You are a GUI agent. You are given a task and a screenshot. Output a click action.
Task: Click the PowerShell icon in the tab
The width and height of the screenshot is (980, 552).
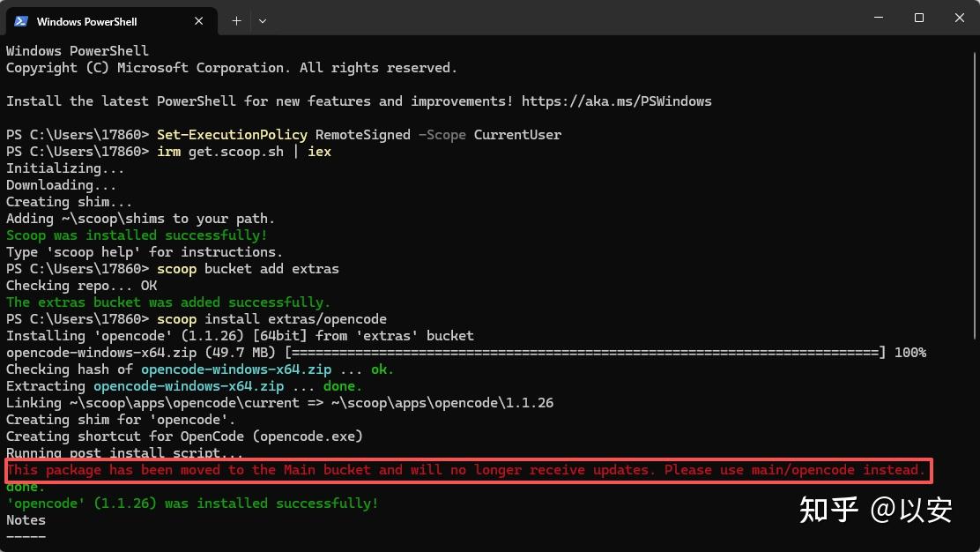coord(20,21)
